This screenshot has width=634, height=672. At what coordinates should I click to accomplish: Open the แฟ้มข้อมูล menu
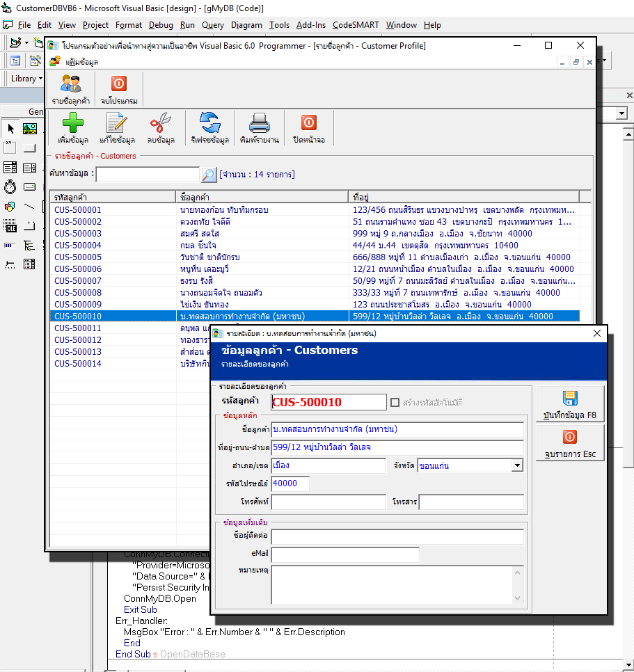click(81, 62)
